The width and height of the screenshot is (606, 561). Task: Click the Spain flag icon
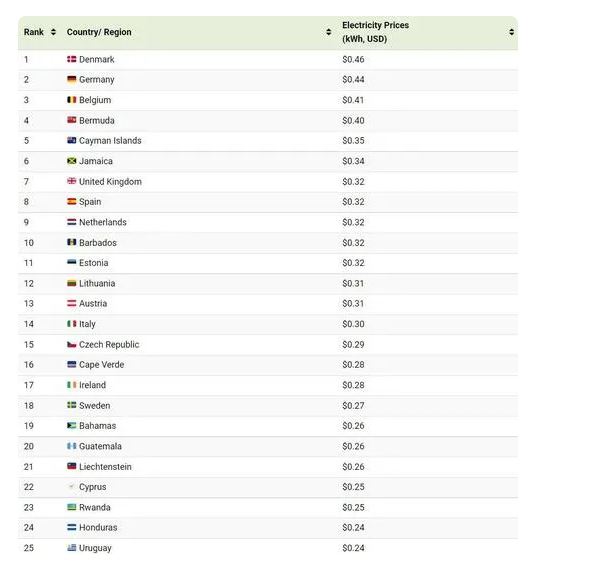pos(72,201)
